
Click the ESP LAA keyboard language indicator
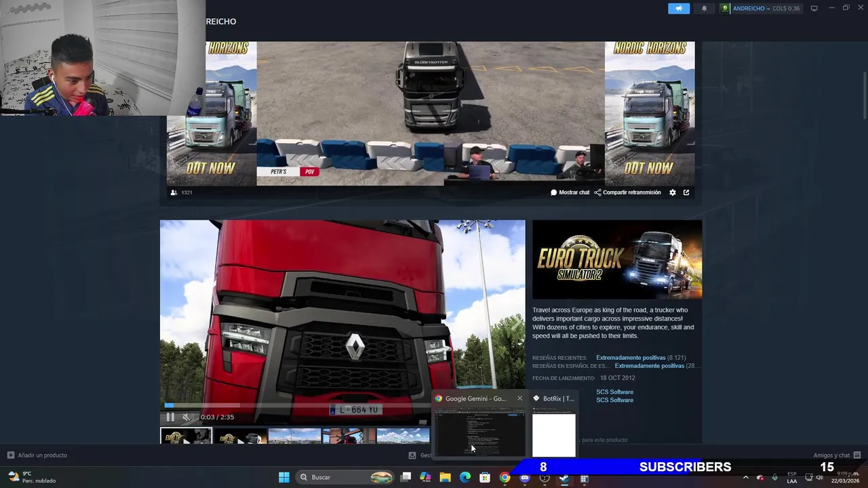[x=792, y=477]
